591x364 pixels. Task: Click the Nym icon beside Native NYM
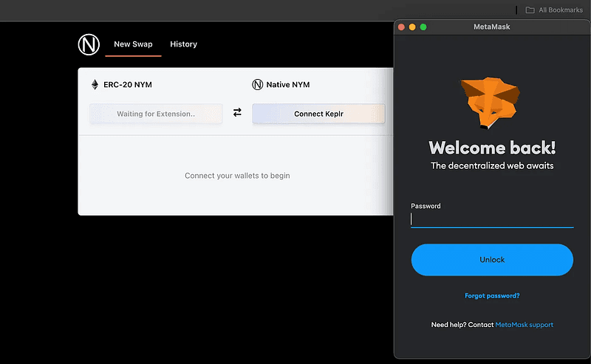[258, 85]
